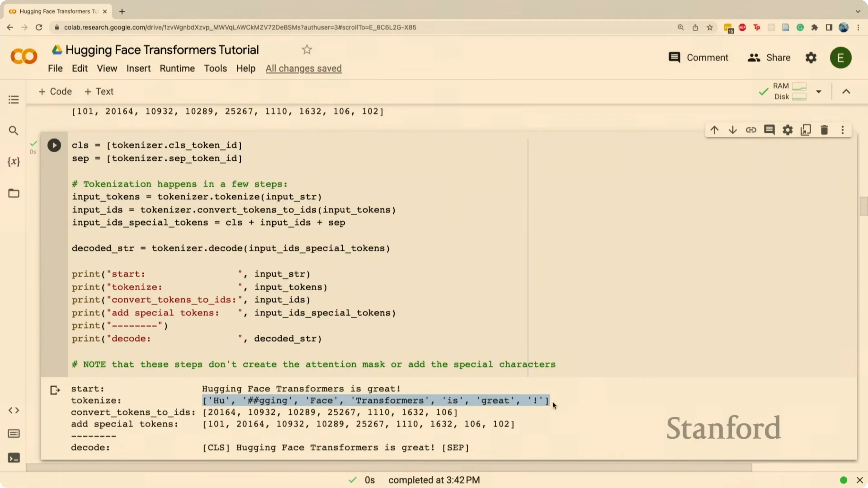868x488 pixels.
Task: Run the code cell with play button
Action: tap(54, 146)
